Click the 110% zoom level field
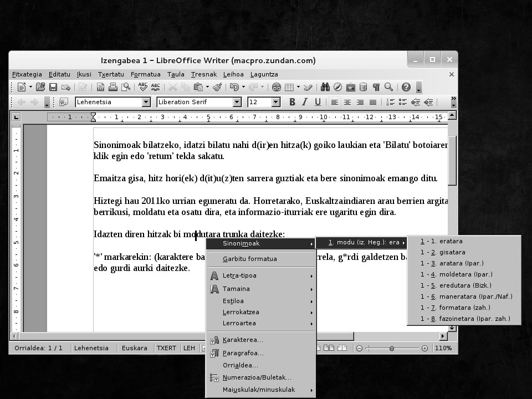The image size is (532, 399). point(443,348)
